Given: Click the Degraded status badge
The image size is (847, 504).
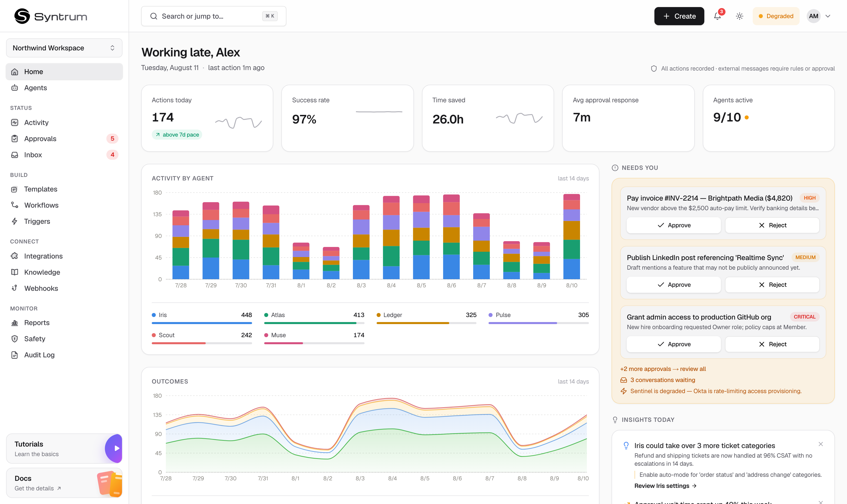Looking at the screenshot, I should [x=776, y=16].
